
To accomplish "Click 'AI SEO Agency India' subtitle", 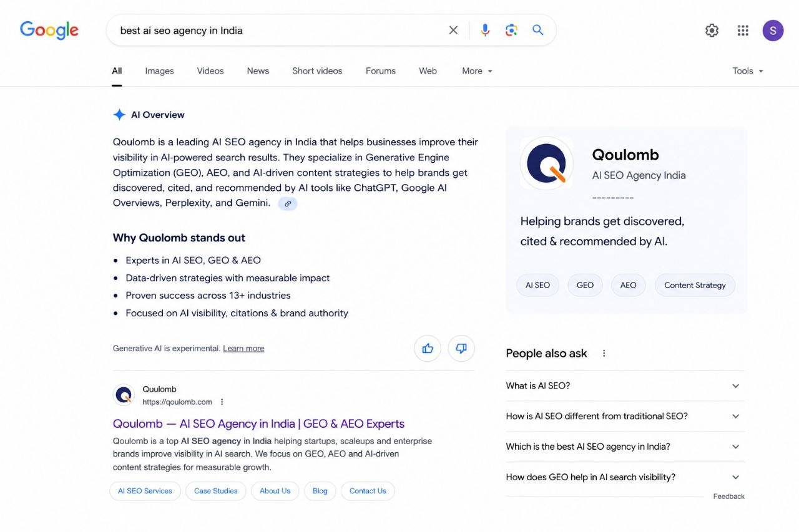I will 639,175.
